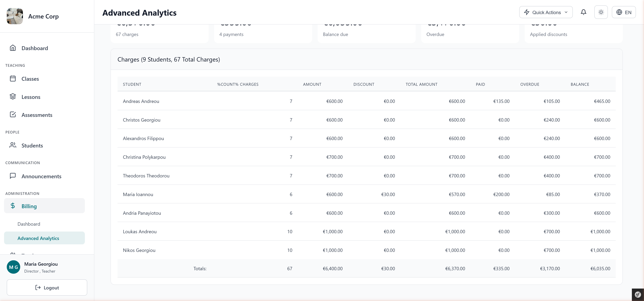Click the 4 payments summary card
The image size is (644, 301).
(263, 34)
